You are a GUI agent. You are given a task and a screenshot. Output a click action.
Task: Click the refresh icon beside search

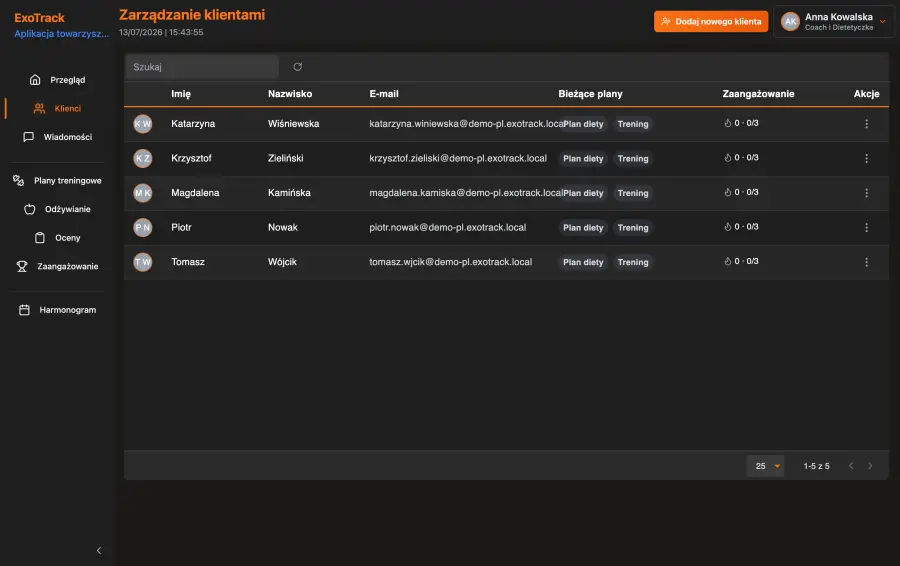(297, 67)
